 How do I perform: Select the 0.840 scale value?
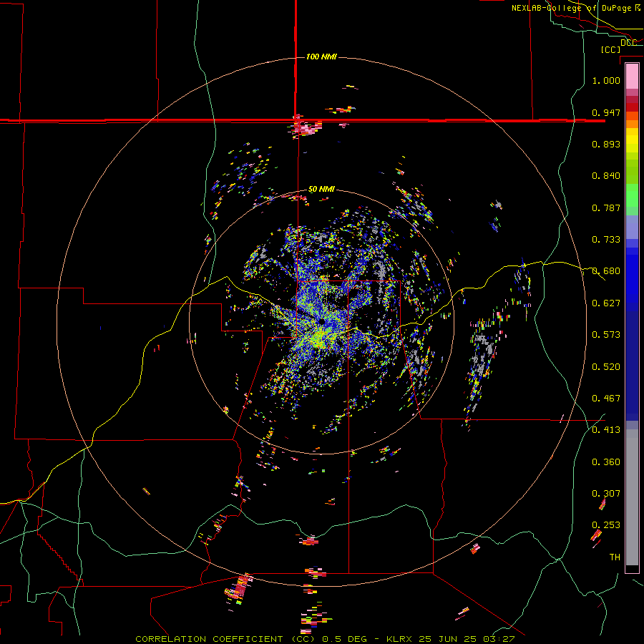coord(606,176)
